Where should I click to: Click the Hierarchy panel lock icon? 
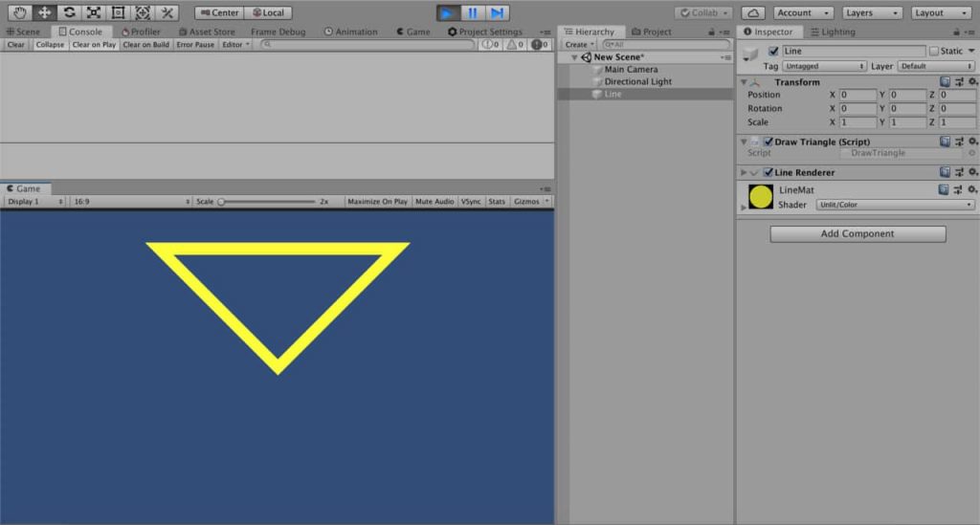[x=711, y=32]
